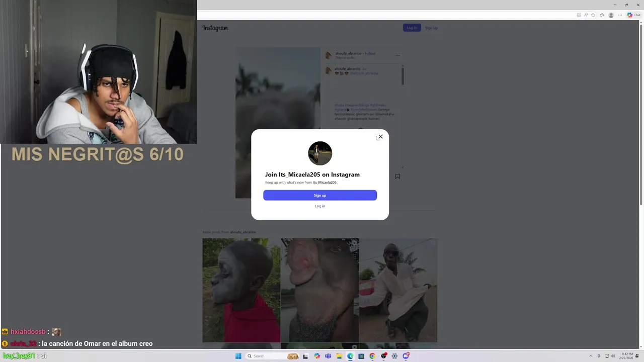Click the Follow link beside ahoufe_abrantie
Image resolution: width=644 pixels, height=362 pixels.
coord(370,53)
